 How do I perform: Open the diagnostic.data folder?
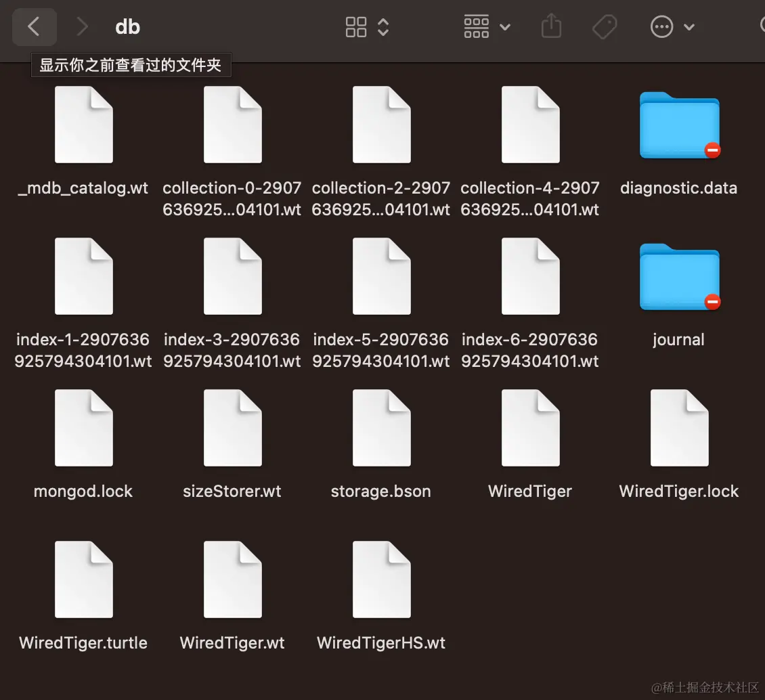[679, 126]
